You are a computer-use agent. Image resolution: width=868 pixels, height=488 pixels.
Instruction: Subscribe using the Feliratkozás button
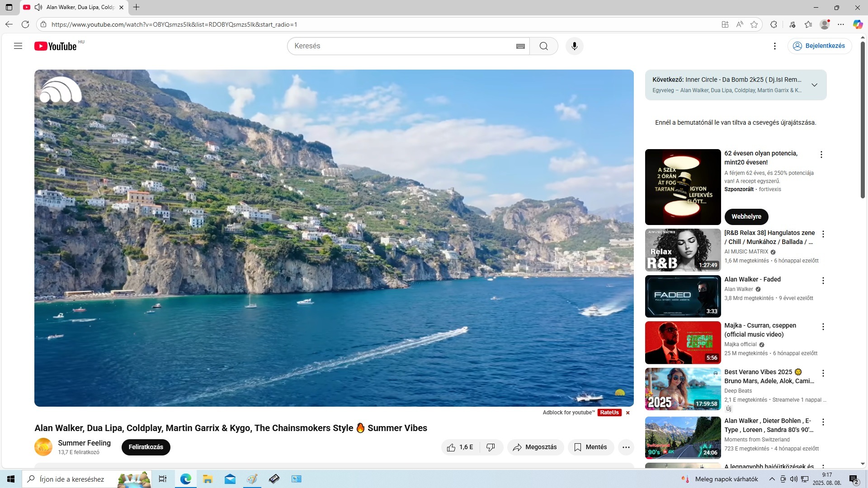coord(146,447)
